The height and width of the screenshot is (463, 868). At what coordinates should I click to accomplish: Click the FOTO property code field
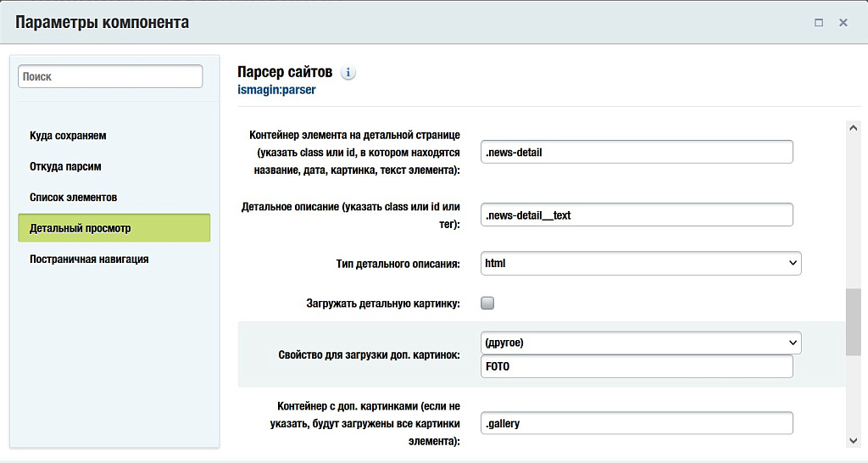(636, 366)
